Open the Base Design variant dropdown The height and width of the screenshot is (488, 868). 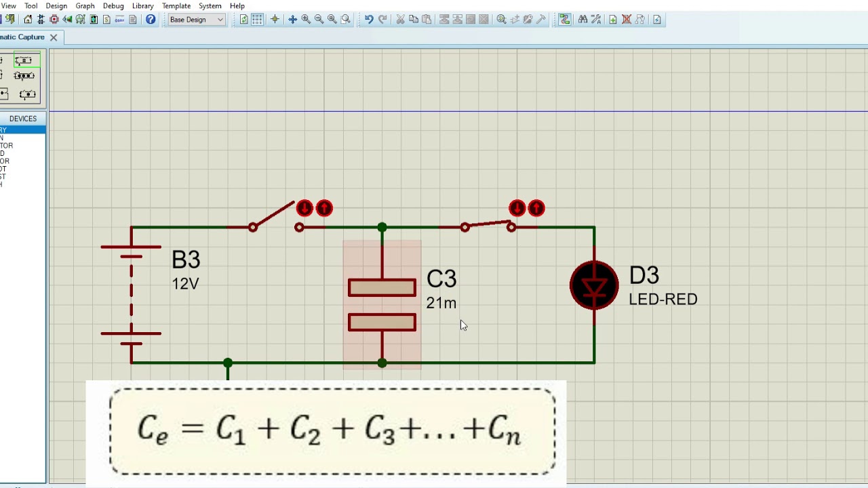(197, 20)
